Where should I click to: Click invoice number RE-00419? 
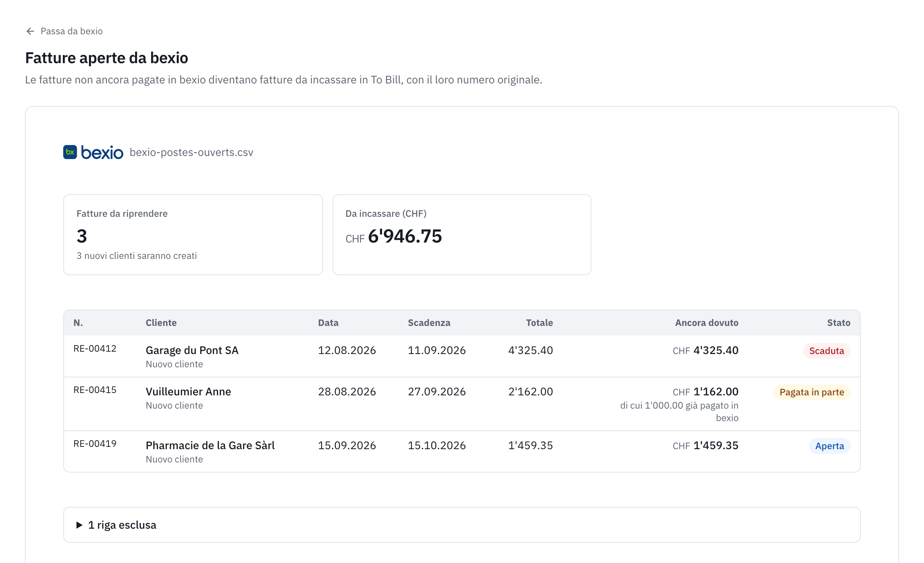95,444
